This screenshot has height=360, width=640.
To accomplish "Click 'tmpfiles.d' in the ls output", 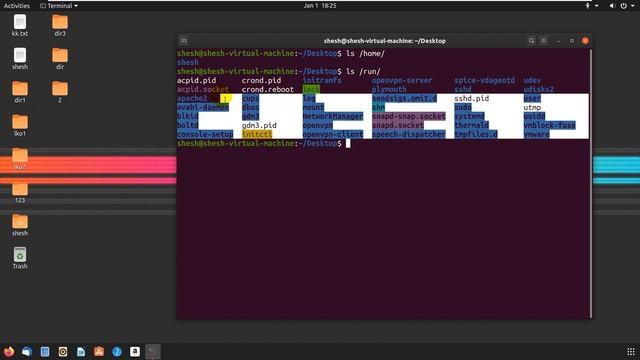I will coord(476,134).
